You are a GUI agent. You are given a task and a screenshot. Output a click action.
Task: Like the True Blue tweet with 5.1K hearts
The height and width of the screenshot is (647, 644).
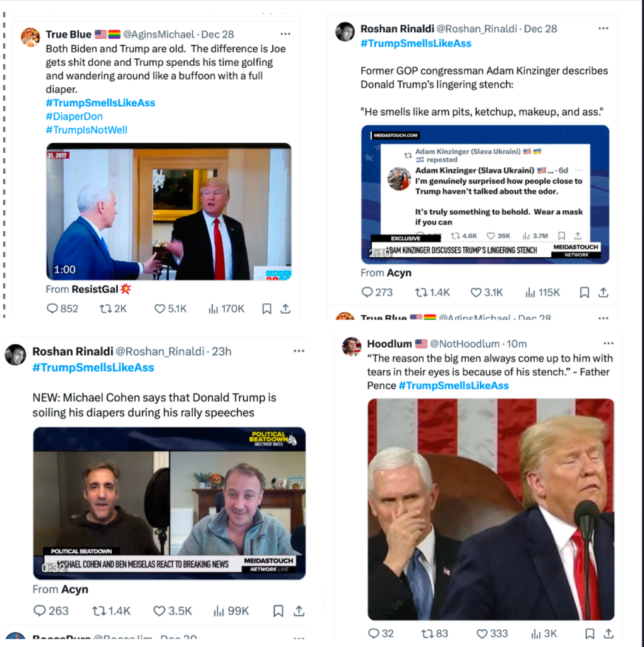tap(170, 308)
